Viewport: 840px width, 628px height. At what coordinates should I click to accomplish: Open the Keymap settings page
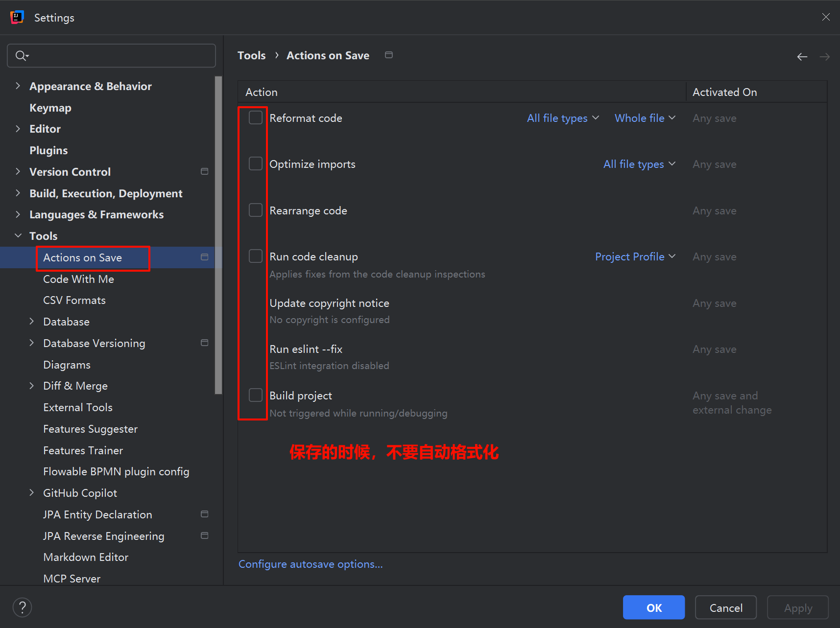[50, 108]
